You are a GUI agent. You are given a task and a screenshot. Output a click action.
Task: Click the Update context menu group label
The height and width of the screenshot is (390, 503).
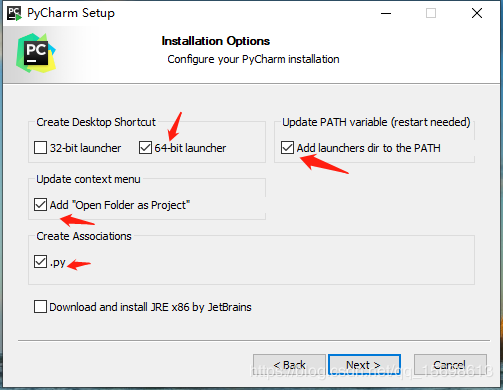[88, 179]
